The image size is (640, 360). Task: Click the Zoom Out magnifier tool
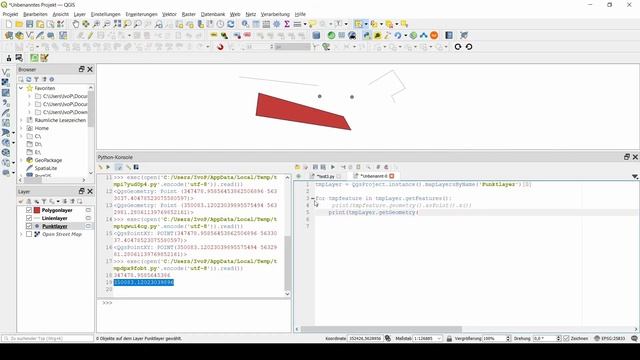pyautogui.click(x=107, y=24)
